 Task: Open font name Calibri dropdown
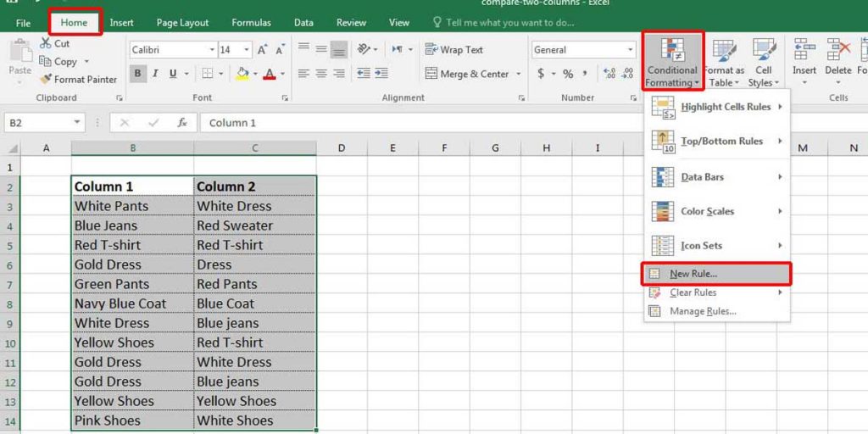pos(212,50)
